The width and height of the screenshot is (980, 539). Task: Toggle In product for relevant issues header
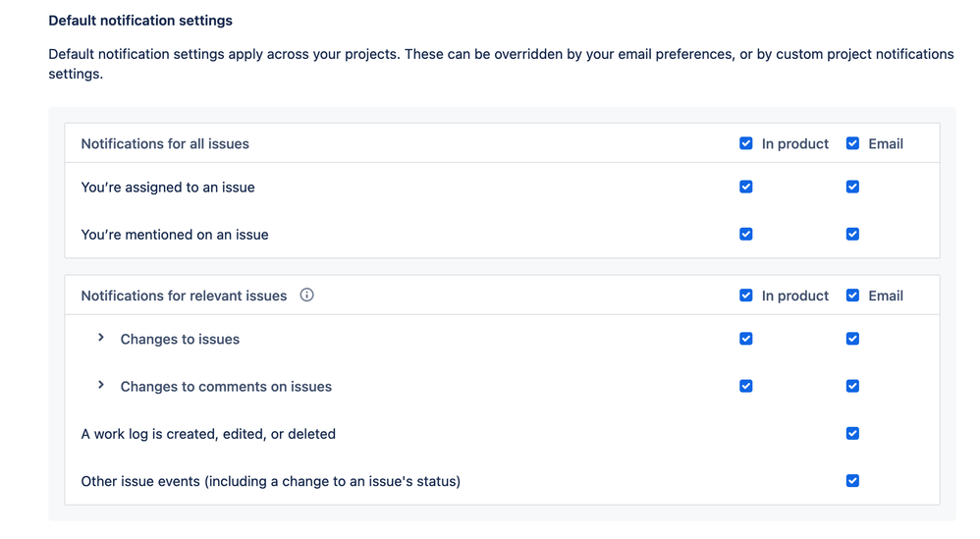[x=746, y=296]
